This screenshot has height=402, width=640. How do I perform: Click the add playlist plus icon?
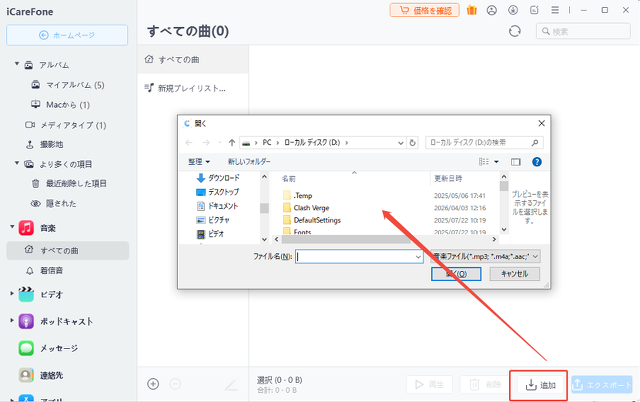pos(153,384)
